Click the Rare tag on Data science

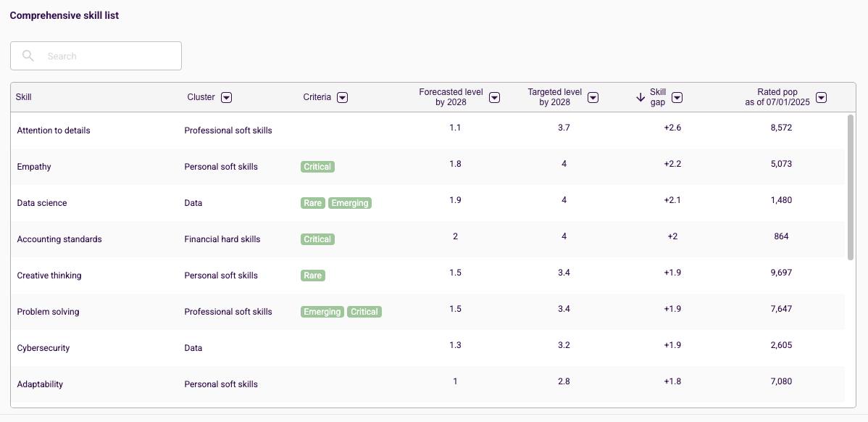(313, 203)
